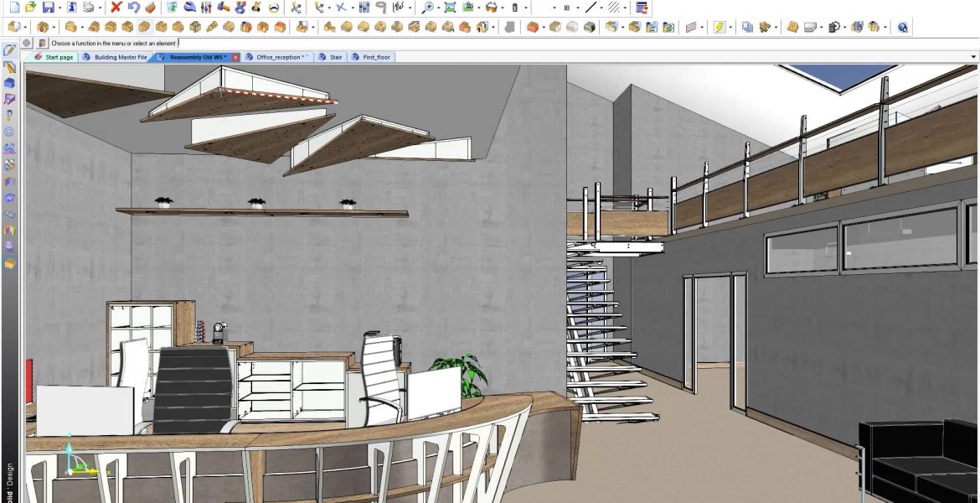Open dropdown arrow next to Save icon
This screenshot has width=980, height=503.
tap(59, 8)
